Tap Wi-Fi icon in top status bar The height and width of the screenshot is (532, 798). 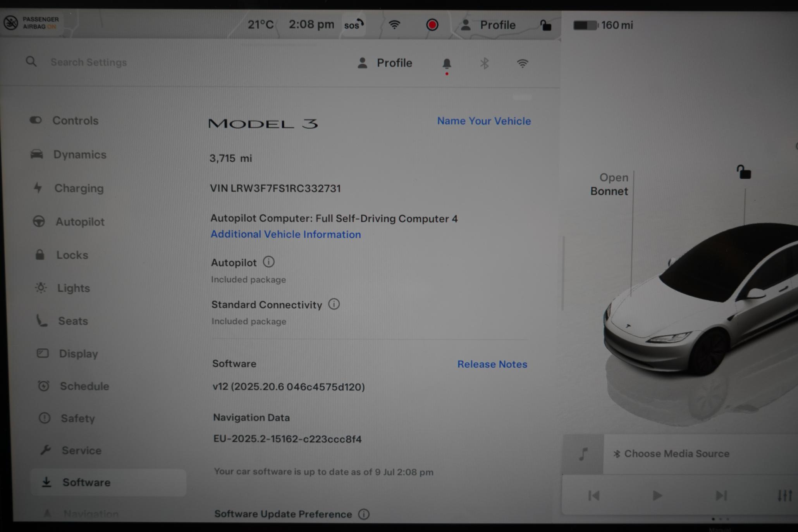[394, 25]
